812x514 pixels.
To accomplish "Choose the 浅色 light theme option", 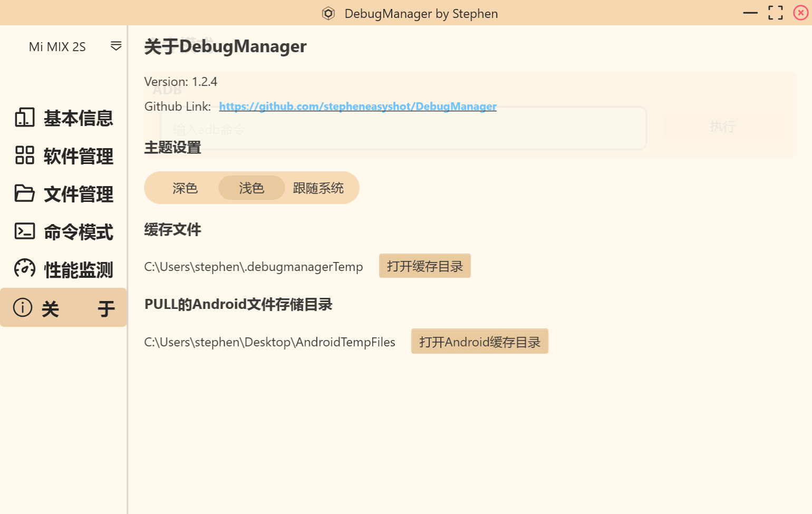I will point(252,188).
